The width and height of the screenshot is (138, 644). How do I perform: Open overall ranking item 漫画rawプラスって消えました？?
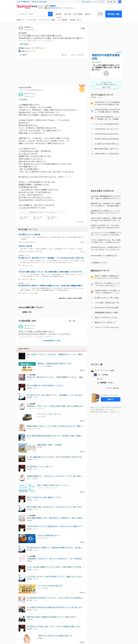tap(105, 323)
